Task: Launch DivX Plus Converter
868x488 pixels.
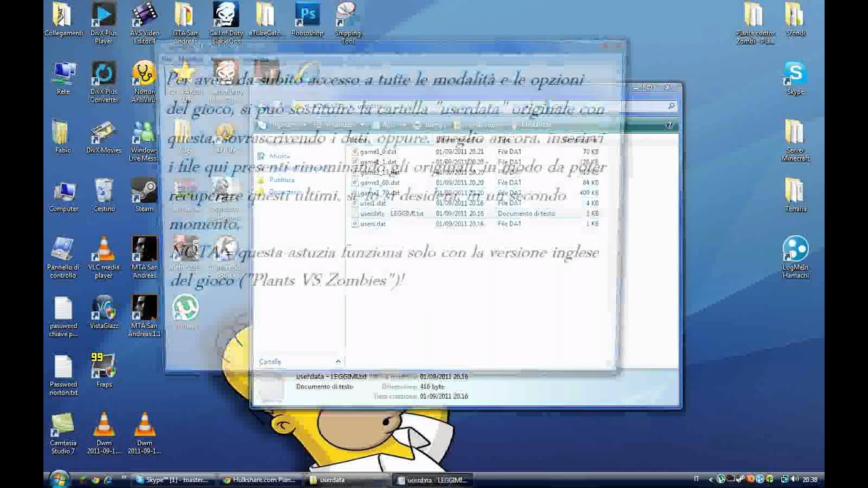Action: (104, 82)
